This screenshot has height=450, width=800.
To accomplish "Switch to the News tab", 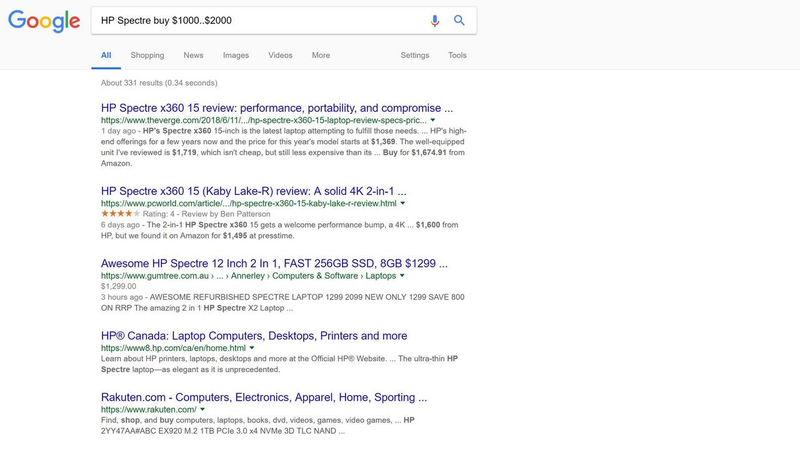I will point(193,55).
